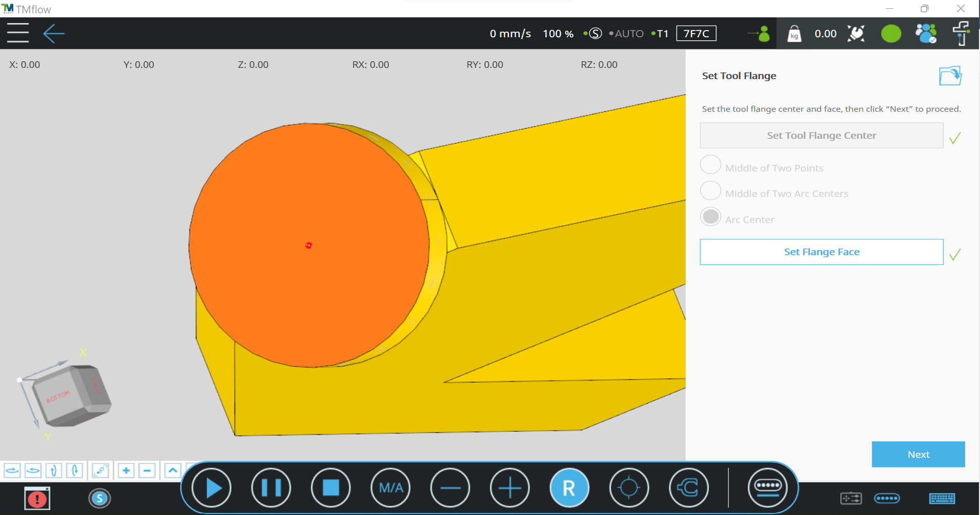Click Set Tool Flange Center button
The image size is (980, 515).
click(821, 135)
